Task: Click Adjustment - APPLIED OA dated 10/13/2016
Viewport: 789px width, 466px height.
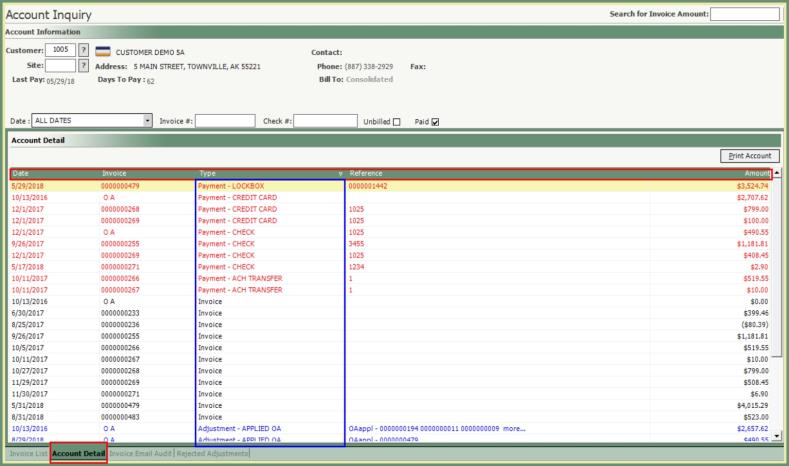Action: [240, 429]
